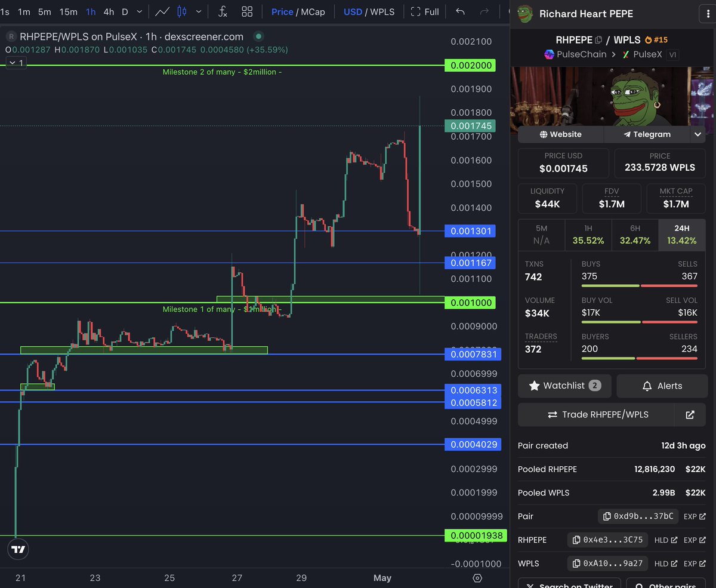Open the chart layout grid icon
The image size is (716, 588).
(x=247, y=11)
